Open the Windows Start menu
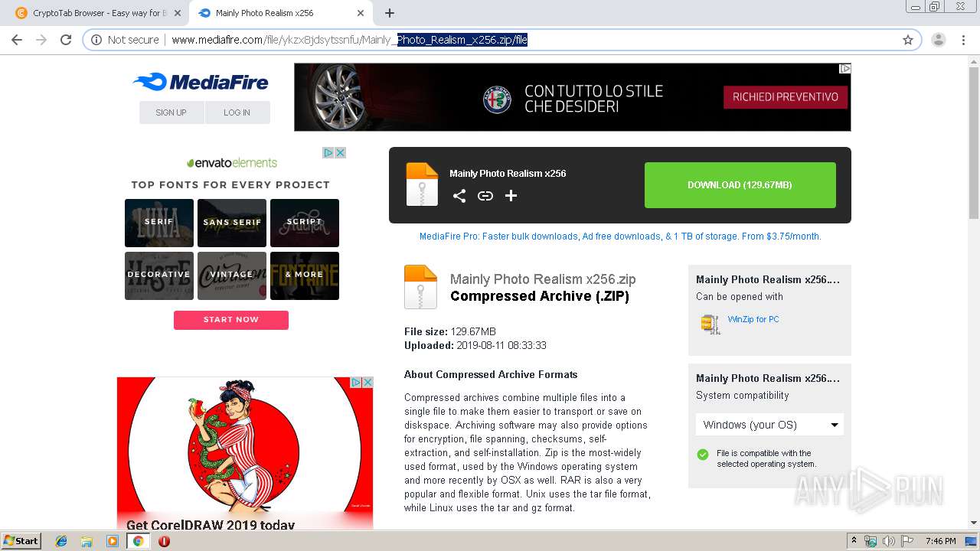980x551 pixels. click(x=21, y=541)
